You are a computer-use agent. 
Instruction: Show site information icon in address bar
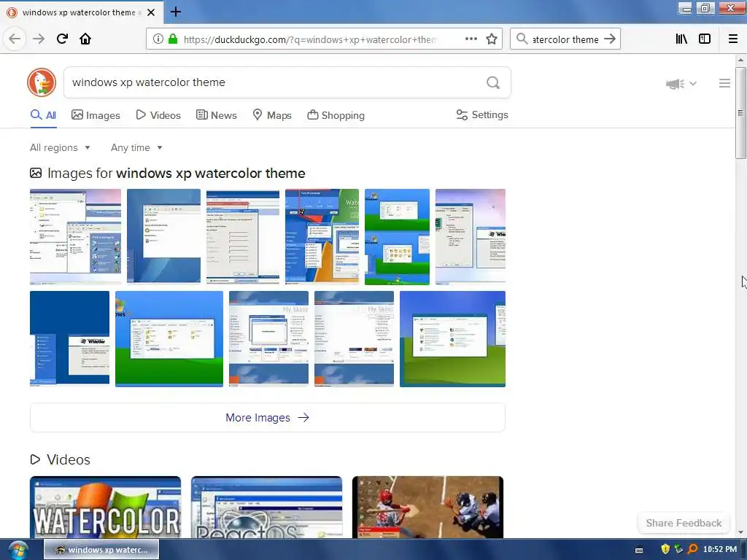click(158, 39)
